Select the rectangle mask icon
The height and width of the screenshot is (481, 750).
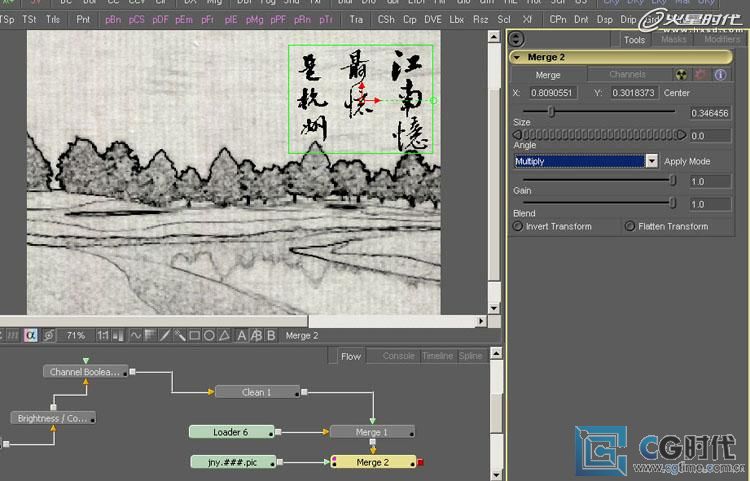tap(194, 336)
